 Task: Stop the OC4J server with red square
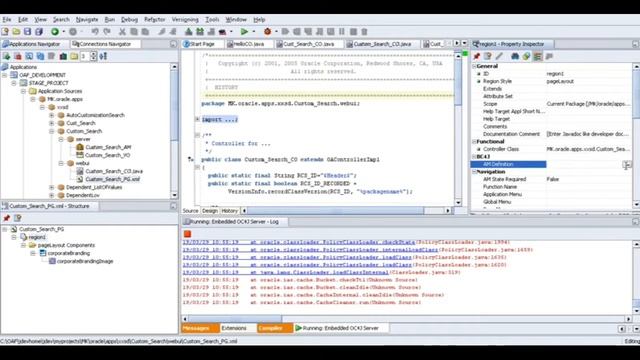187,234
